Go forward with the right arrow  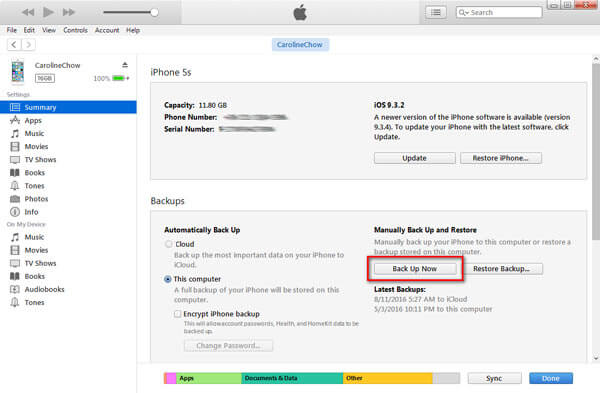coord(28,44)
